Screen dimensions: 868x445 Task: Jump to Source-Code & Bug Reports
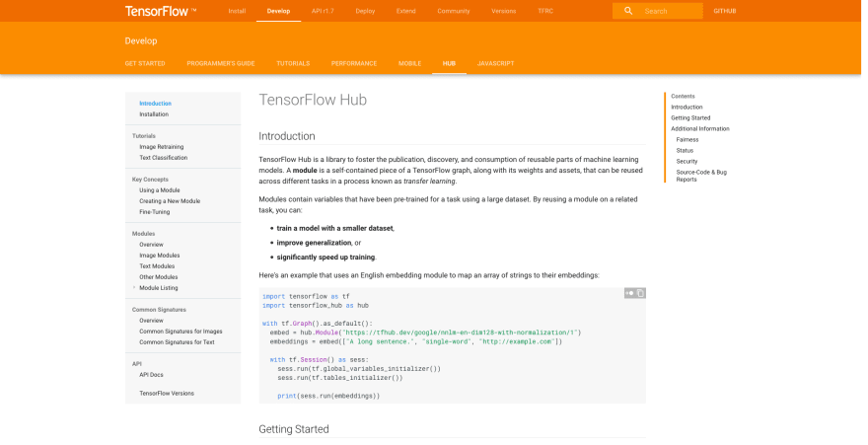coord(701,176)
